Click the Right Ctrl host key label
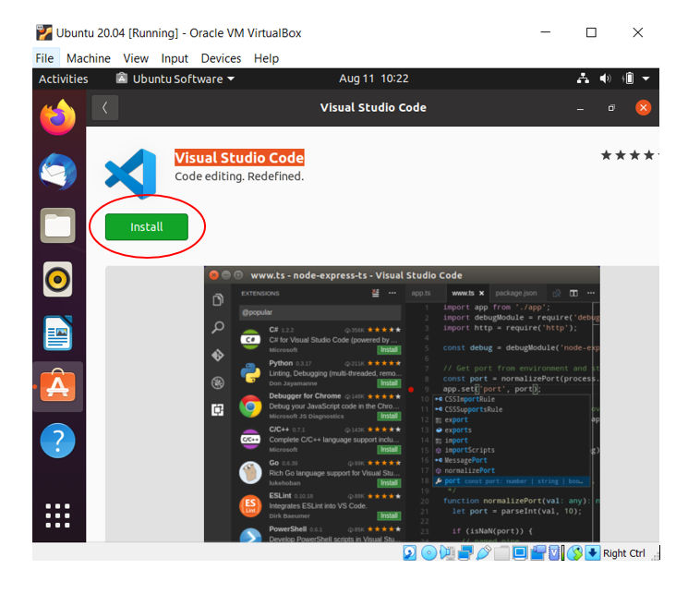 click(x=623, y=553)
